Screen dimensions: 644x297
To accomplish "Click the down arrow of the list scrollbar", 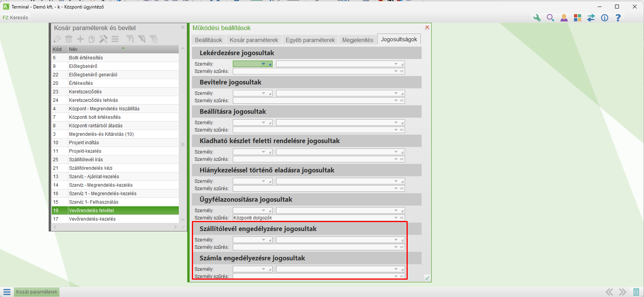I will 183,219.
